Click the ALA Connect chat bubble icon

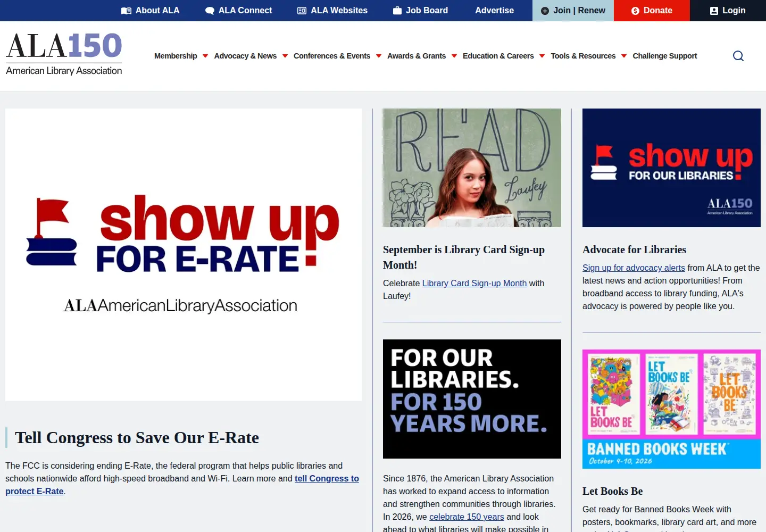tap(210, 11)
